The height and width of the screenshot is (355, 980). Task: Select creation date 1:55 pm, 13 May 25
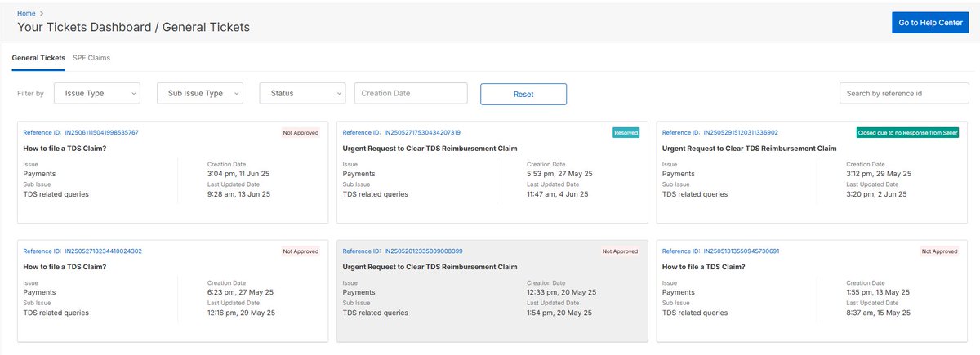[878, 292]
